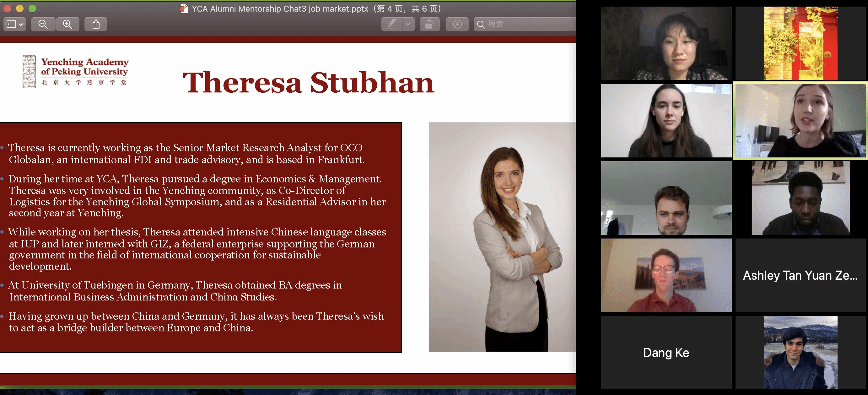The width and height of the screenshot is (868, 395).
Task: Click the Theresa Stubhan slide heading
Action: tap(308, 83)
